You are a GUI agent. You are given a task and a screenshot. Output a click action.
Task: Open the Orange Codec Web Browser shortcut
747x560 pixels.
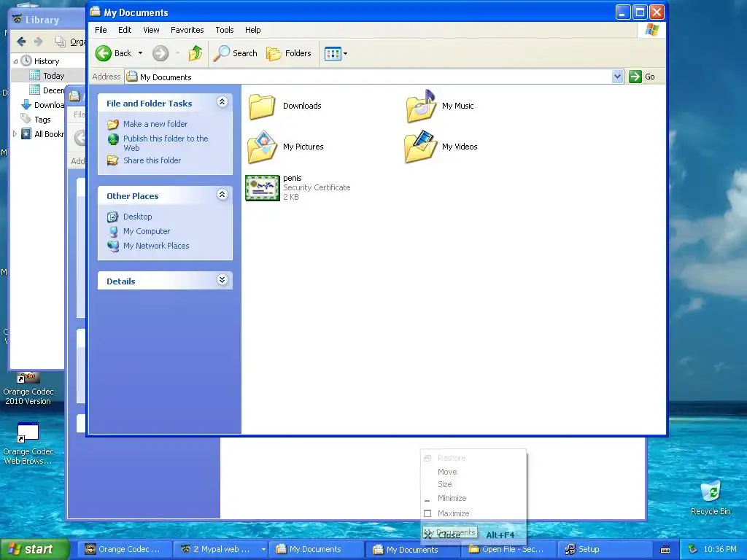pos(28,444)
